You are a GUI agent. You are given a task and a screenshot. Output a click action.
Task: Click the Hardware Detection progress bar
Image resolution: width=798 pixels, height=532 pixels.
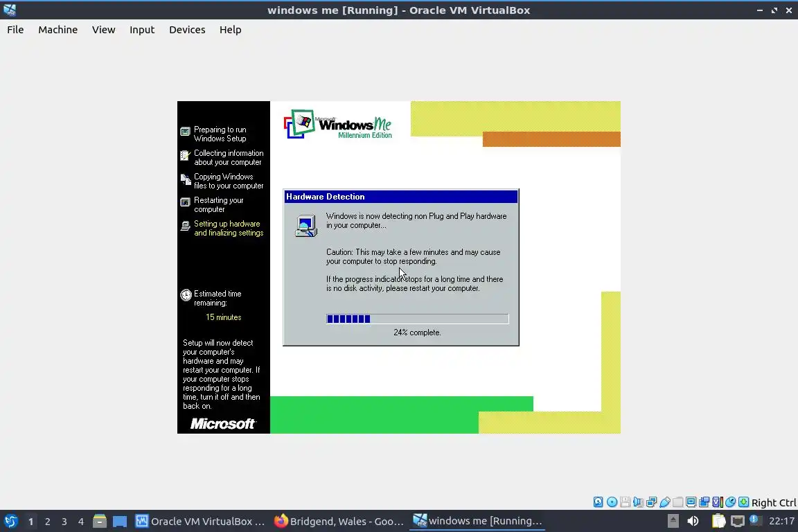point(417,319)
